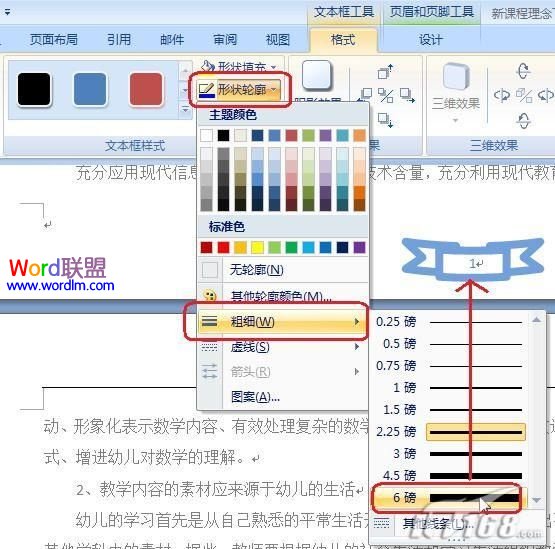Screen dimensions: 555x549
Task: Open the 设计 tab under header tools
Action: [431, 39]
